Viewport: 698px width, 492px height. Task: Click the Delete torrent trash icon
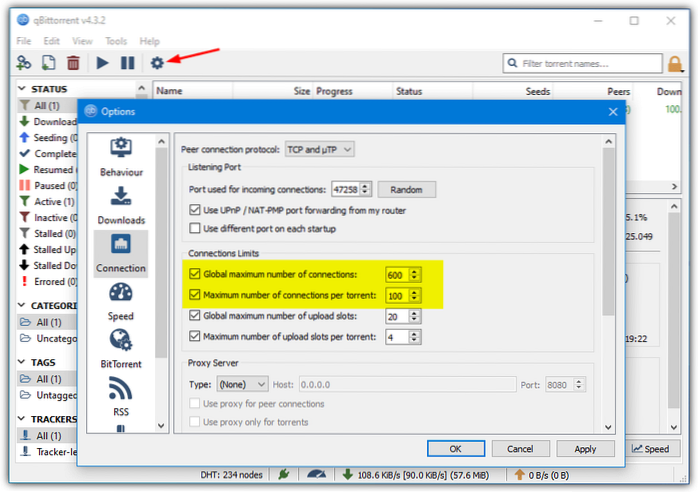pos(72,63)
